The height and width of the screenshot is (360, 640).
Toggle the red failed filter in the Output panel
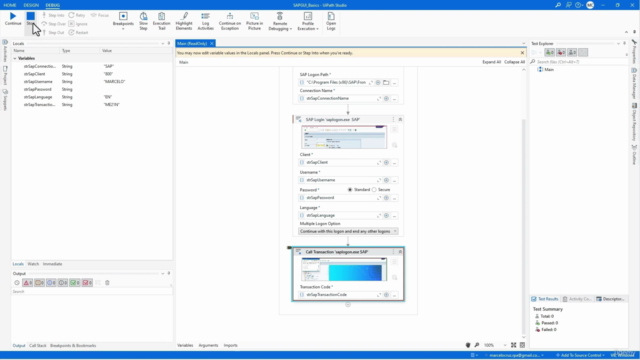pyautogui.click(x=87, y=282)
